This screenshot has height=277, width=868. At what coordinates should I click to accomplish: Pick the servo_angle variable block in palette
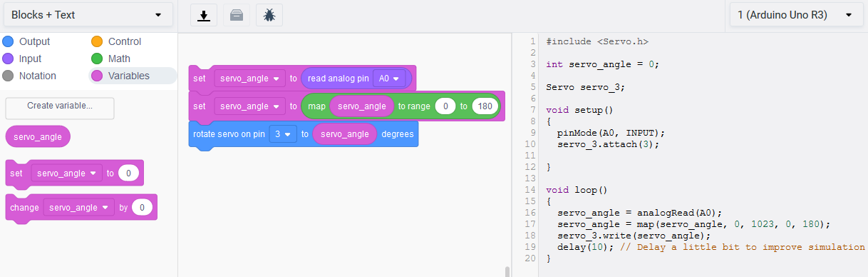[38, 136]
